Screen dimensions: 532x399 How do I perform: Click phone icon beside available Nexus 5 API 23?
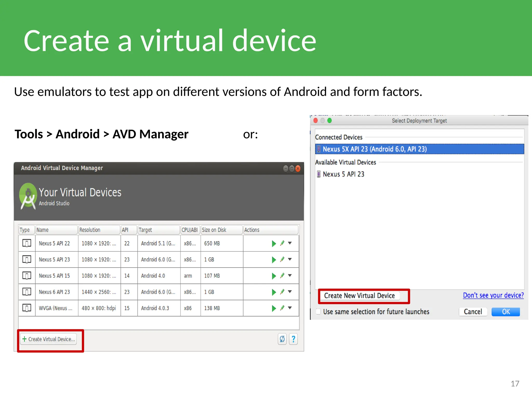(318, 174)
